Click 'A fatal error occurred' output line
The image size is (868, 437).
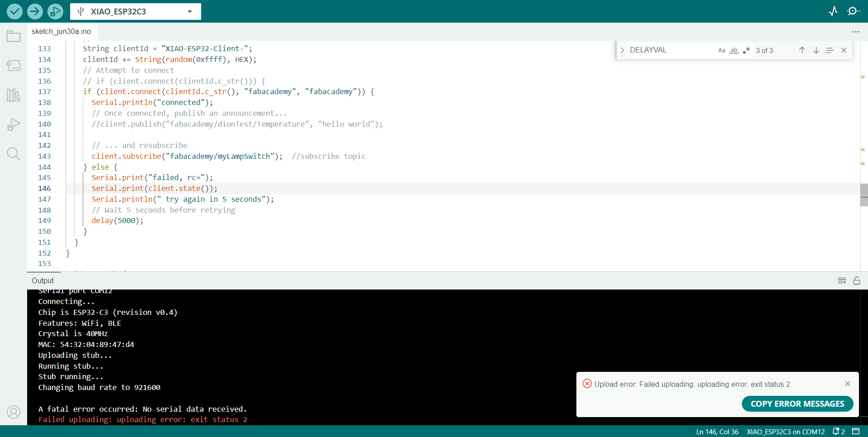pos(142,409)
